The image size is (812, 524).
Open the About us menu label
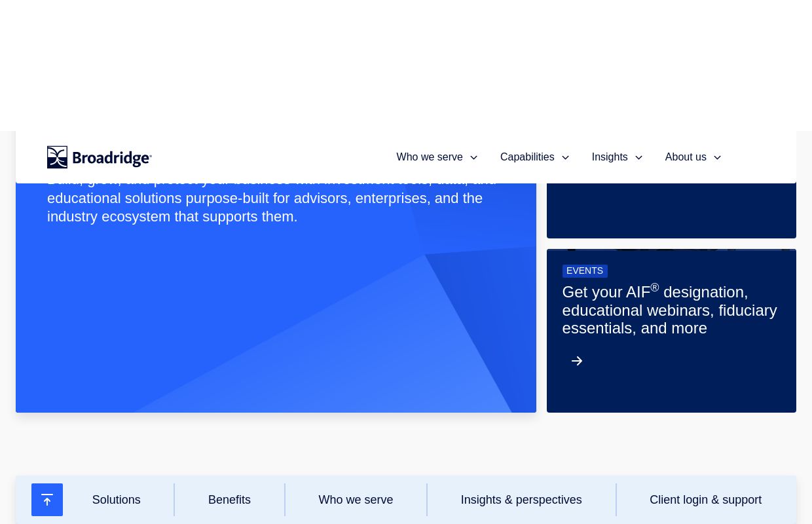tap(685, 157)
